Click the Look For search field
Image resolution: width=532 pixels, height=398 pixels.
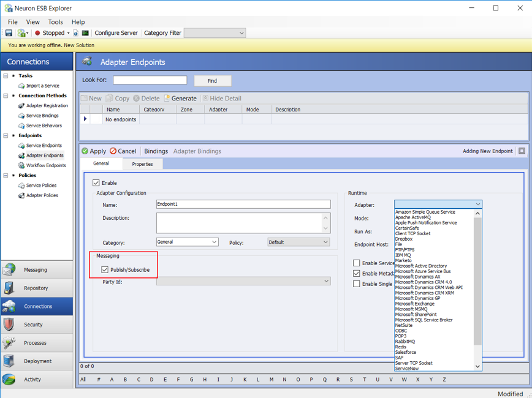[150, 80]
